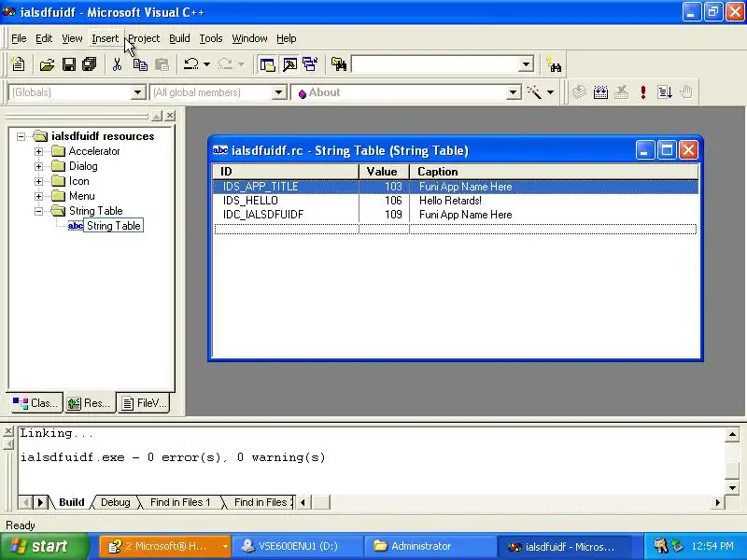Image resolution: width=747 pixels, height=560 pixels.
Task: Click the Compile icon
Action: pyautogui.click(x=579, y=91)
